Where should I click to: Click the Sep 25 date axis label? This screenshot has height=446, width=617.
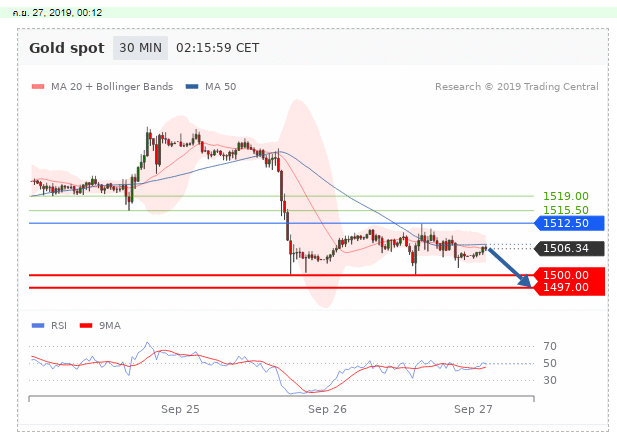coord(180,409)
